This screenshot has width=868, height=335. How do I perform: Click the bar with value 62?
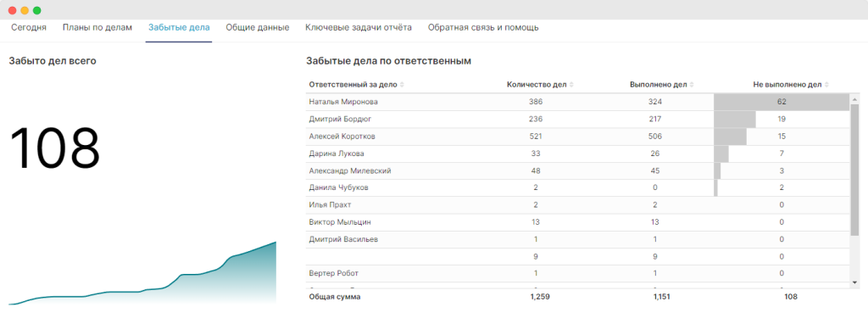point(782,102)
